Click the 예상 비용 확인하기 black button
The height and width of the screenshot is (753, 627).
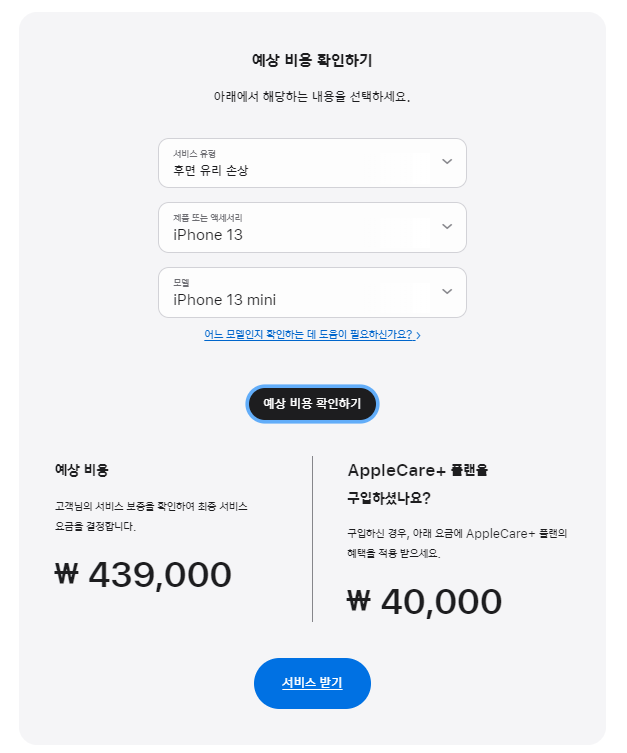click(x=312, y=404)
